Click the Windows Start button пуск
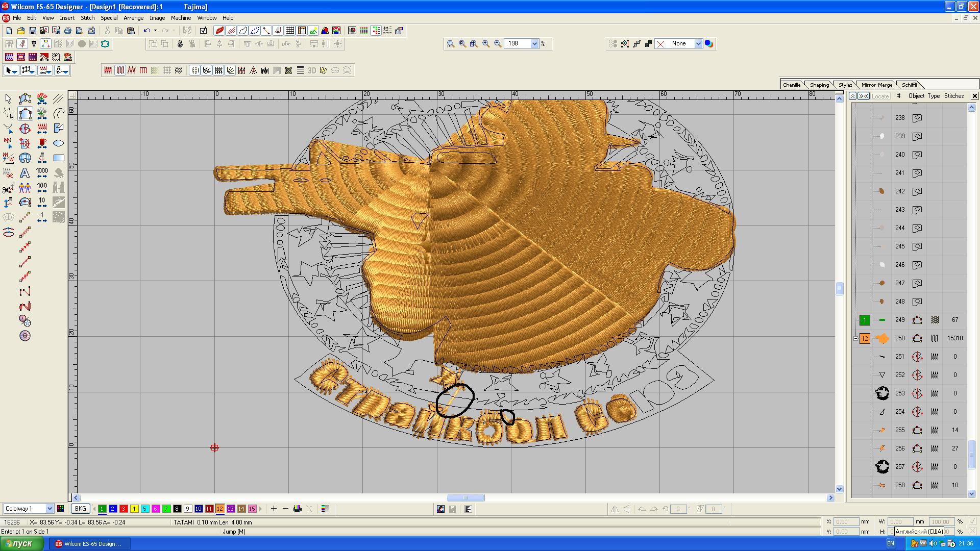 pyautogui.click(x=18, y=544)
